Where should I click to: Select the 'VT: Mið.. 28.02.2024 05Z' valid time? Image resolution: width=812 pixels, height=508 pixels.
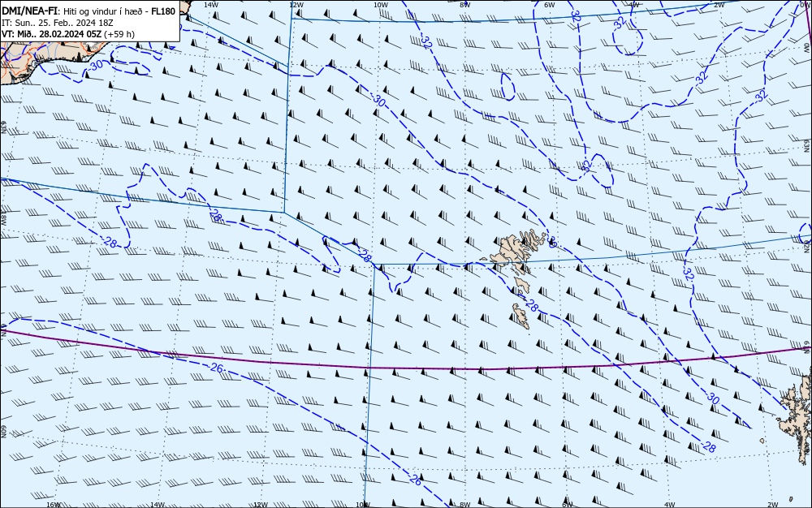coord(52,34)
